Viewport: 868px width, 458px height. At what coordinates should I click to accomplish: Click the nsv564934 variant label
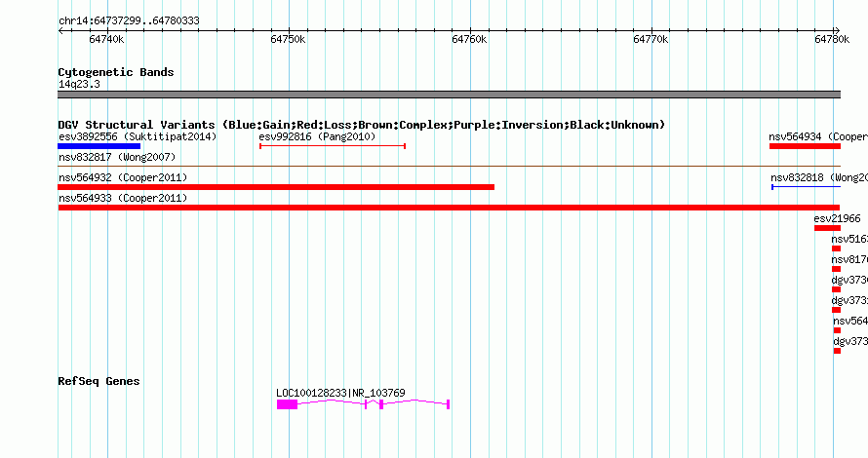[818, 136]
